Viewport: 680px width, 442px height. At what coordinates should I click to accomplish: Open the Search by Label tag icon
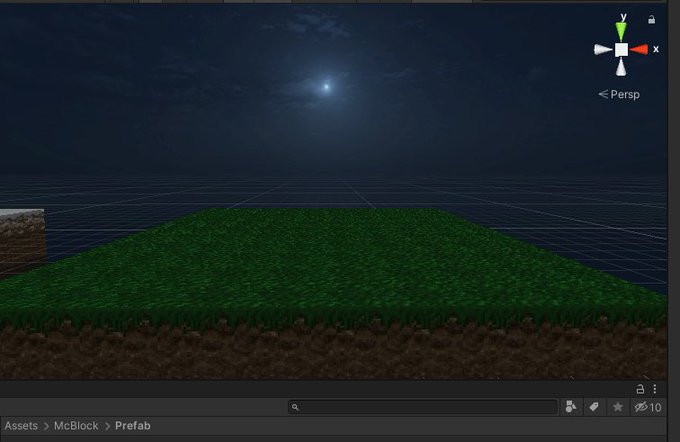pos(594,407)
